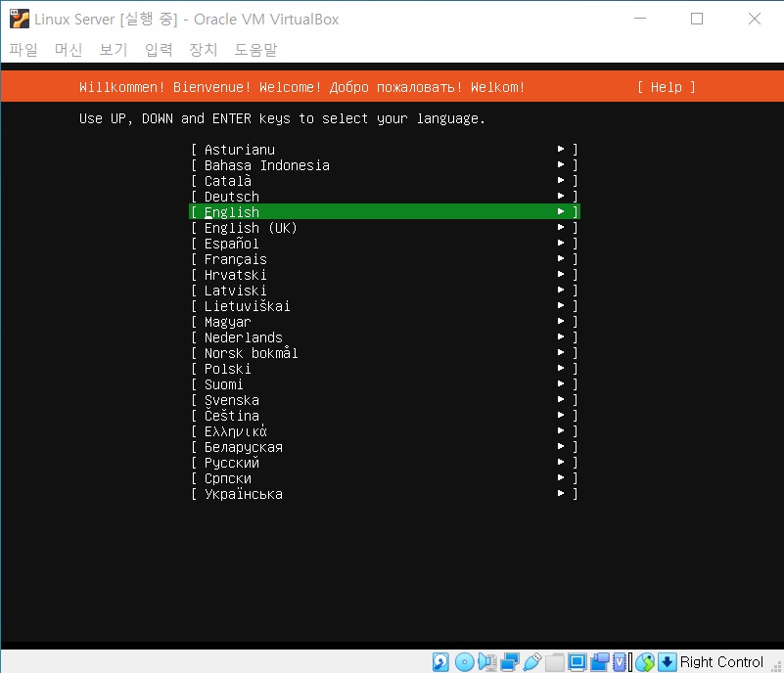Screen dimensions: 784x673
Task: Select Українська at the list bottom
Action: pyautogui.click(x=384, y=494)
